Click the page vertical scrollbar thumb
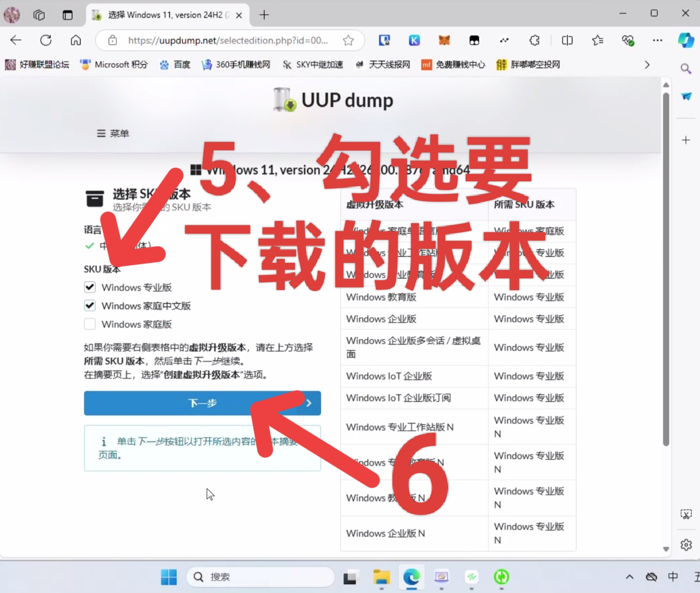This screenshot has width=700, height=593. coord(666,269)
